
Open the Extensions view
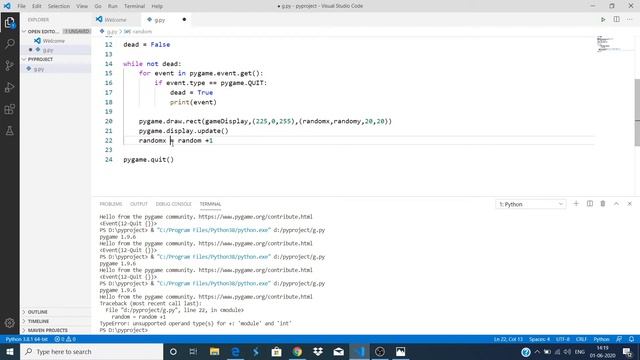tap(9, 109)
